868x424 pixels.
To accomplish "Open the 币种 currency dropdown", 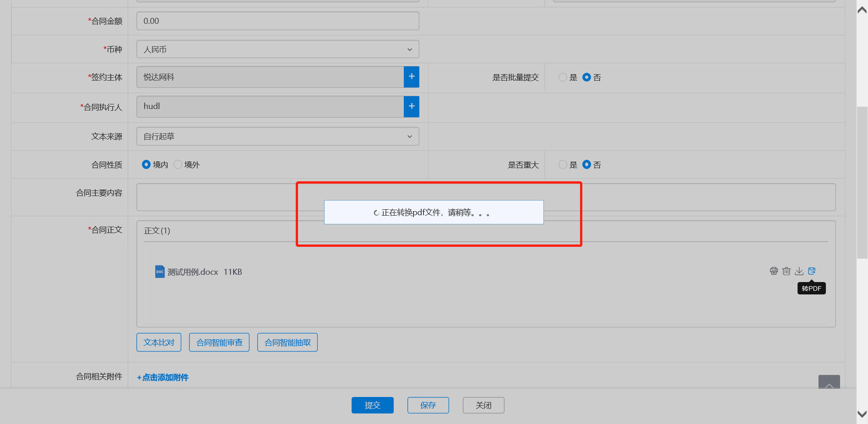I will coord(277,49).
